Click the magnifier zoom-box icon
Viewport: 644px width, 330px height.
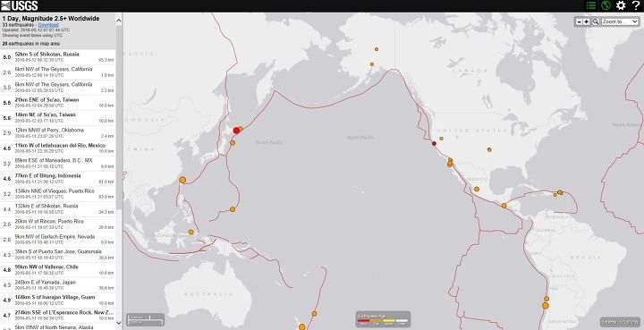pos(596,21)
